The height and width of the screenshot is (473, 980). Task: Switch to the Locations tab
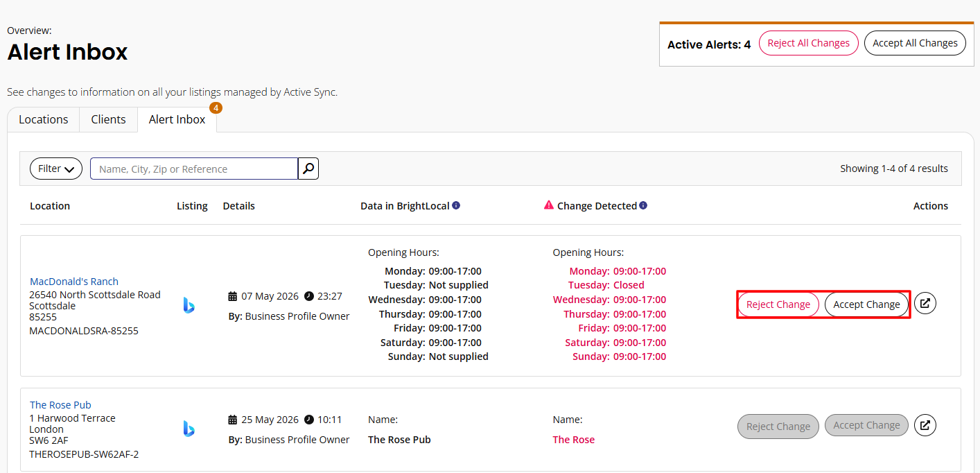pyautogui.click(x=44, y=119)
